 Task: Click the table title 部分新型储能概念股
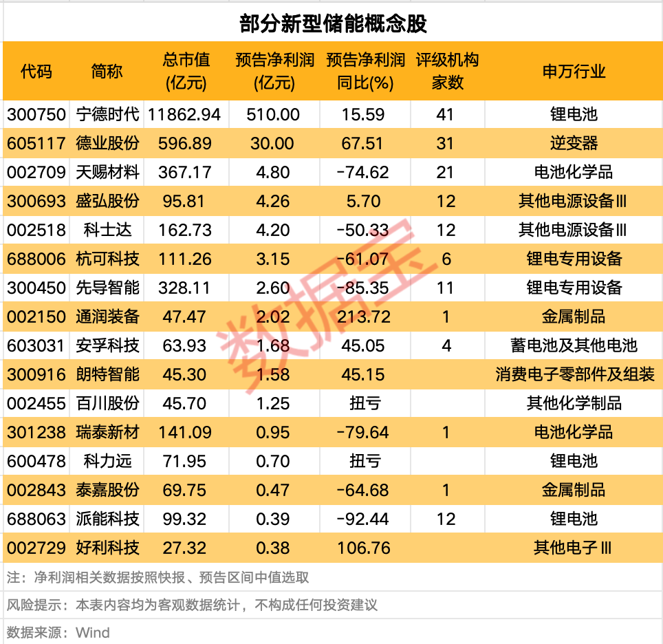point(333,23)
